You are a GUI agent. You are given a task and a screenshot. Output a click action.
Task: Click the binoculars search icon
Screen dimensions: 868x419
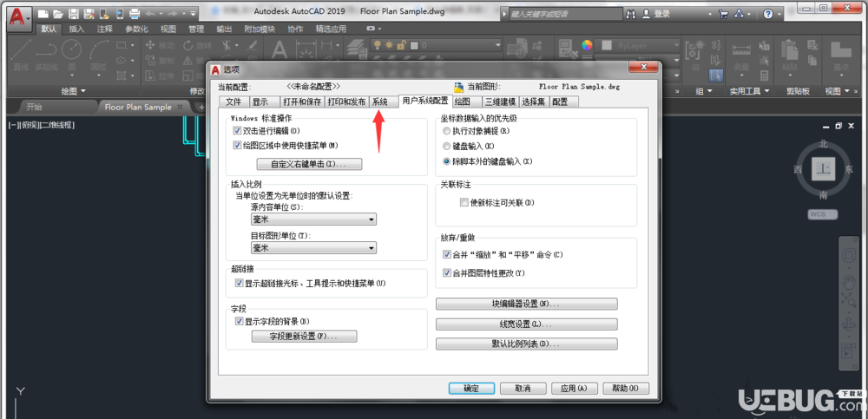(x=632, y=14)
